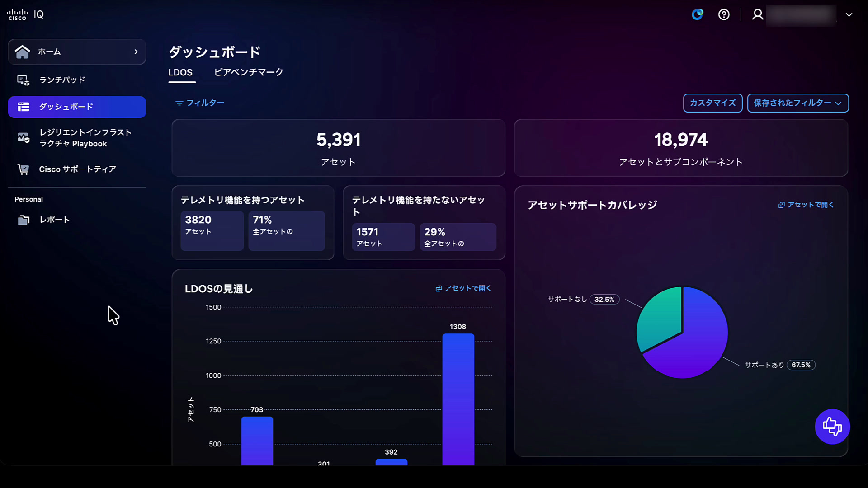The height and width of the screenshot is (488, 868).
Task: Click the 5,391 アセット card
Action: [x=338, y=148]
